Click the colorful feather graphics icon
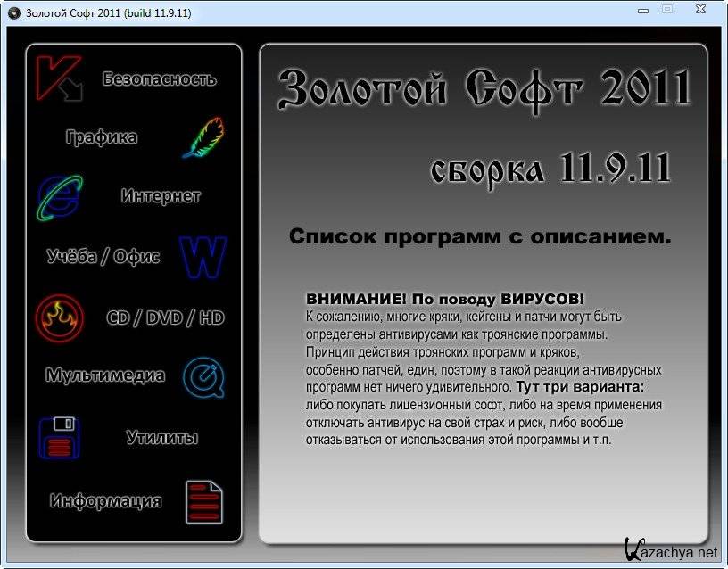 [203, 138]
